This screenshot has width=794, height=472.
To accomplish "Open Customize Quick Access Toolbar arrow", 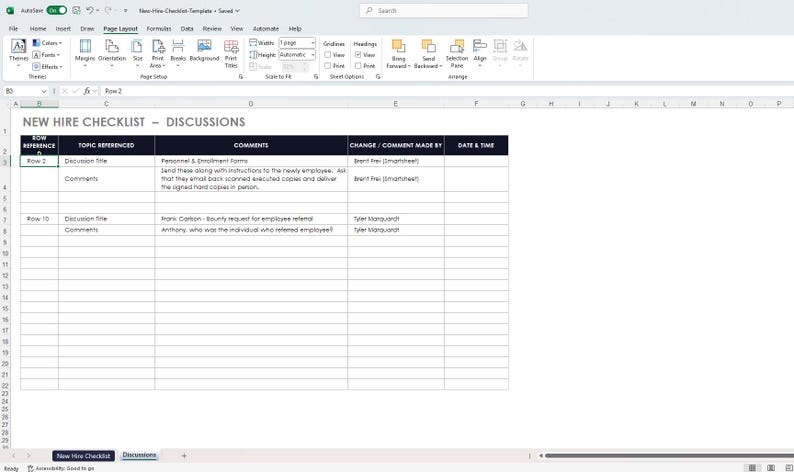I will coord(126,11).
